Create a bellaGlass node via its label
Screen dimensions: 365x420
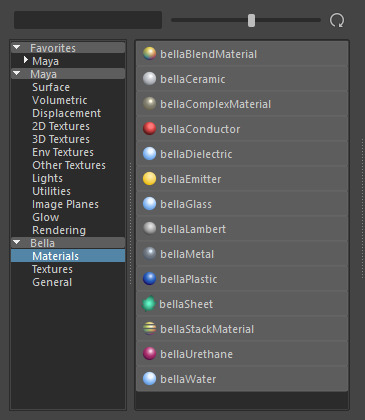click(186, 204)
